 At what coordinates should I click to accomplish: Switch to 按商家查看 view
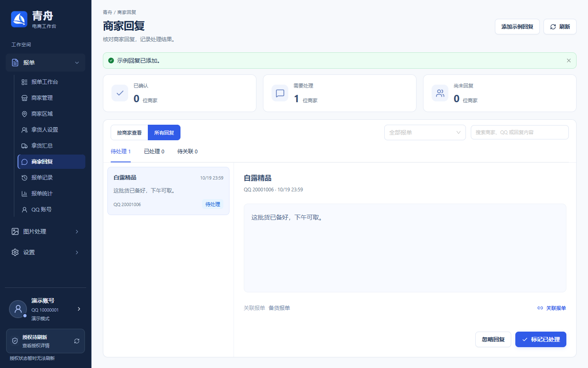click(129, 132)
